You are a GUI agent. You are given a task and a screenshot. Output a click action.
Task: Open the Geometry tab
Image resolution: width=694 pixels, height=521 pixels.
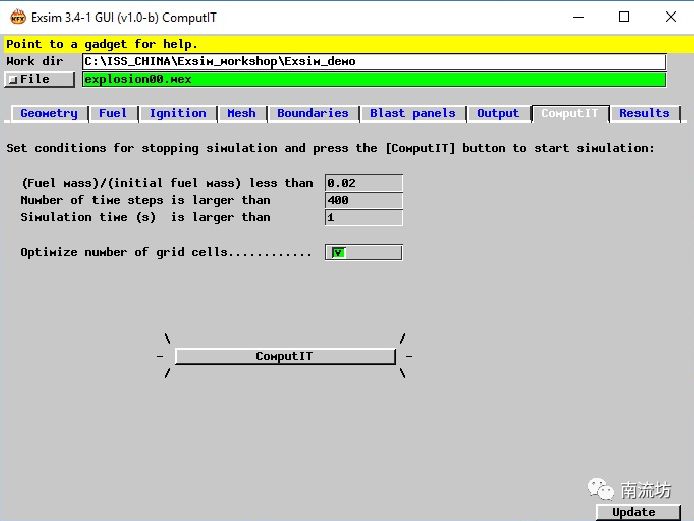point(49,113)
